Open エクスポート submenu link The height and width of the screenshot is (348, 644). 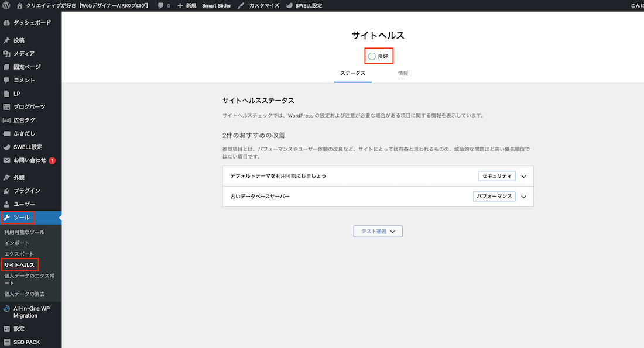tap(19, 254)
